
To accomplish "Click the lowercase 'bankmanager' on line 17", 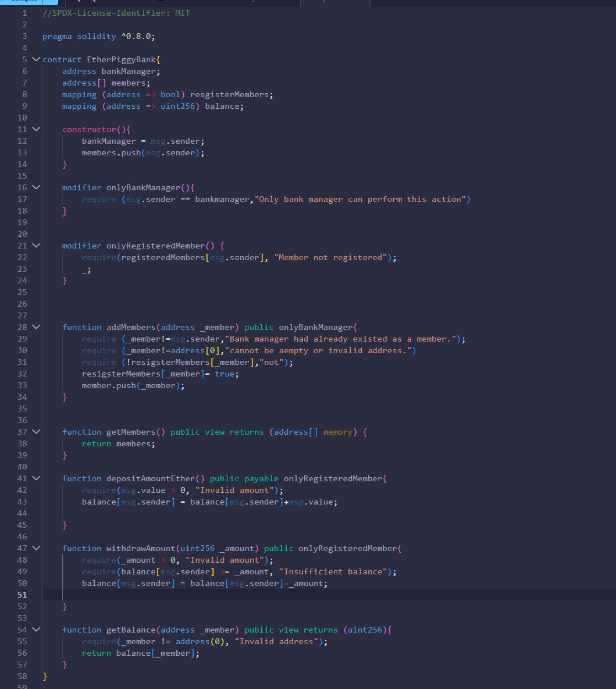I will click(222, 200).
